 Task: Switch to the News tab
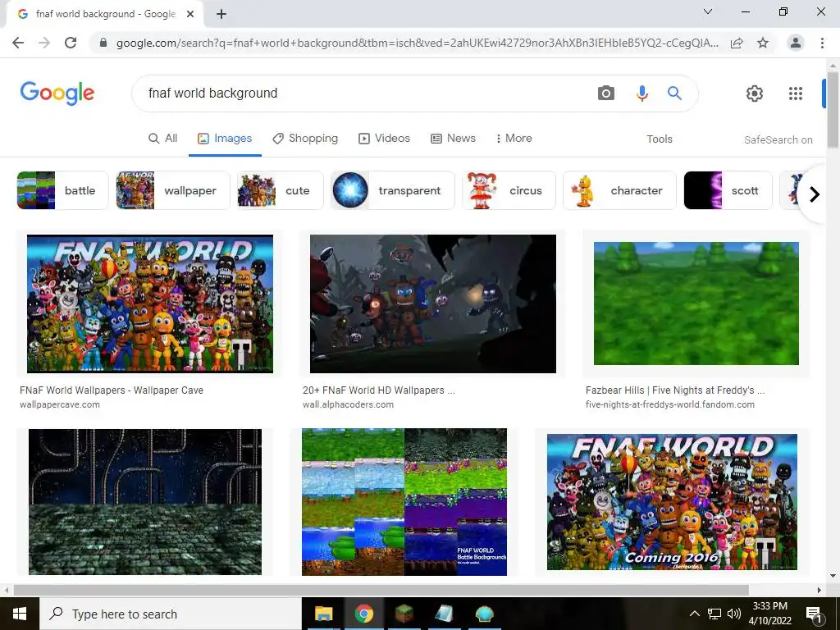tap(453, 138)
